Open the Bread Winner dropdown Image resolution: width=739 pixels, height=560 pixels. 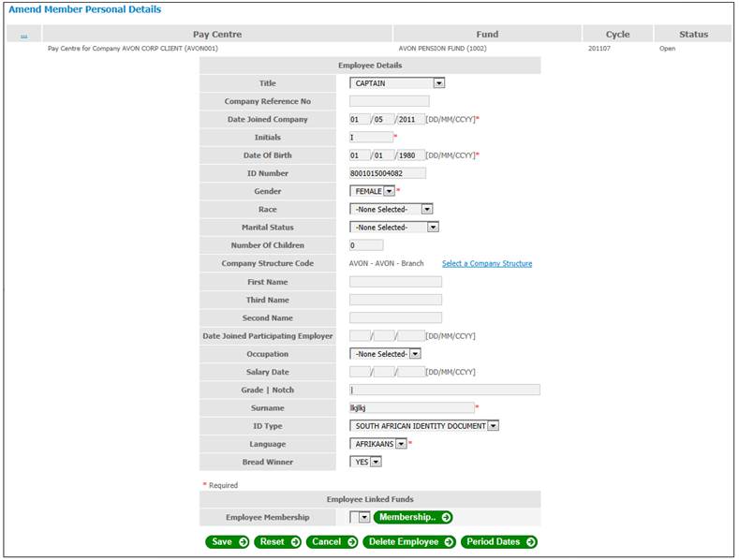376,462
